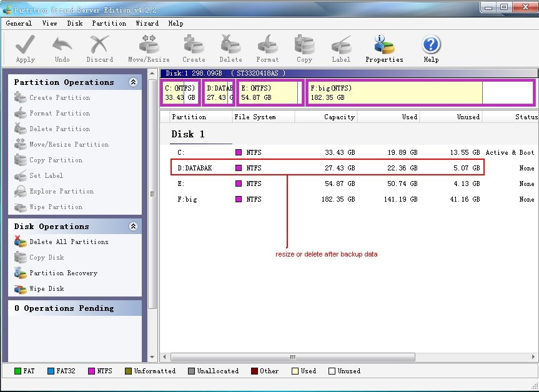Click the title bar application icon
The height and width of the screenshot is (392, 539).
point(7,9)
